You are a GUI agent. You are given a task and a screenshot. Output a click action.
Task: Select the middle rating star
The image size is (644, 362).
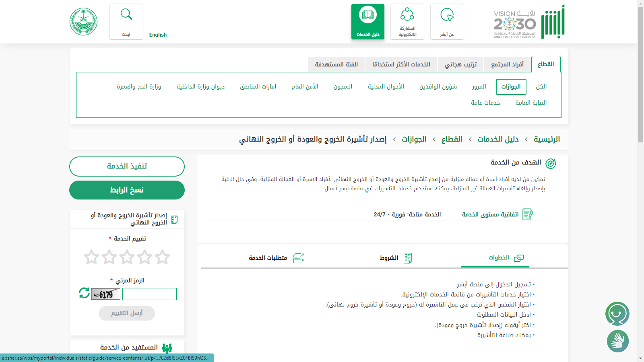pyautogui.click(x=127, y=257)
